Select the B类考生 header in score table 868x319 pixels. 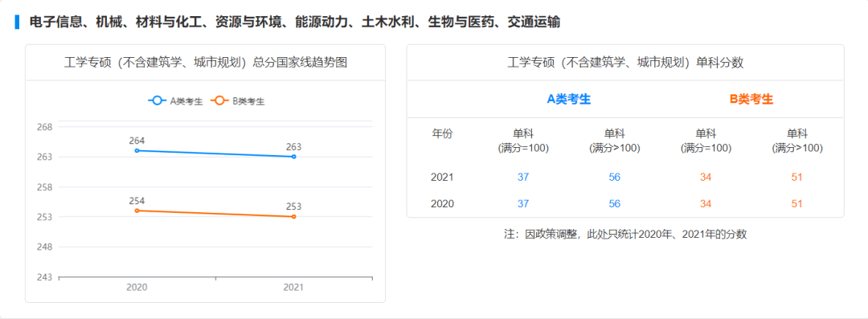751,100
